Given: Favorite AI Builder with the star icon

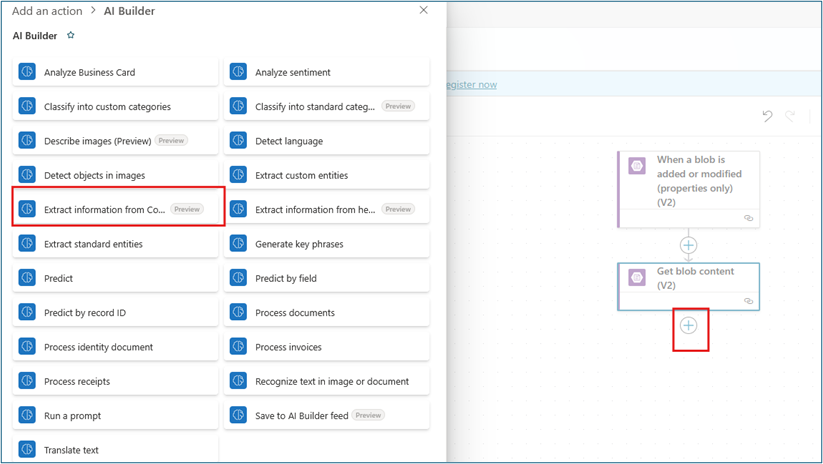Looking at the screenshot, I should pyautogui.click(x=71, y=35).
